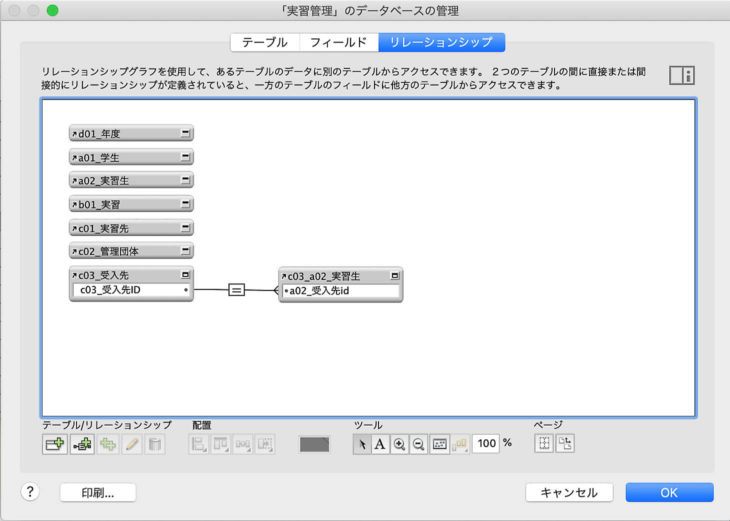
Task: Click the trash delete object icon
Action: 155,444
